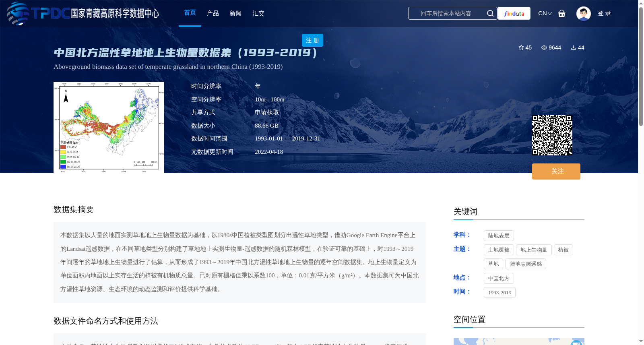This screenshot has width=644, height=345.
Task: Click the download count icon showing 44
Action: pos(574,48)
